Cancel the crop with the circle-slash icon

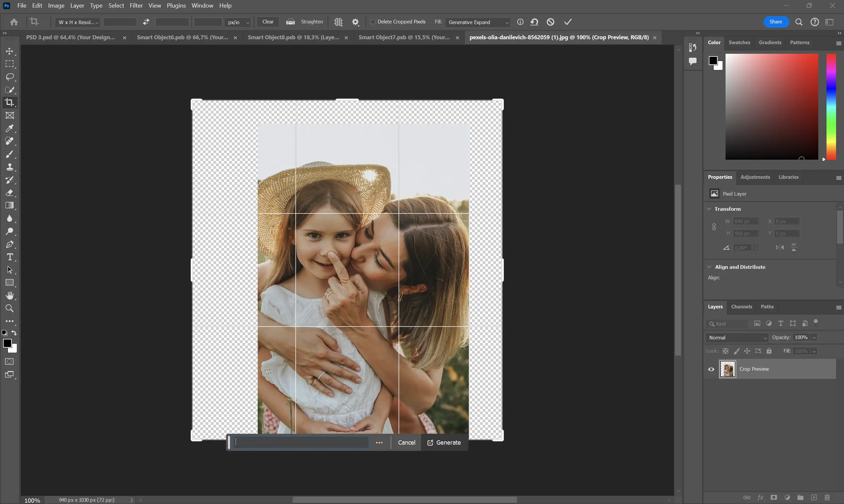tap(551, 22)
